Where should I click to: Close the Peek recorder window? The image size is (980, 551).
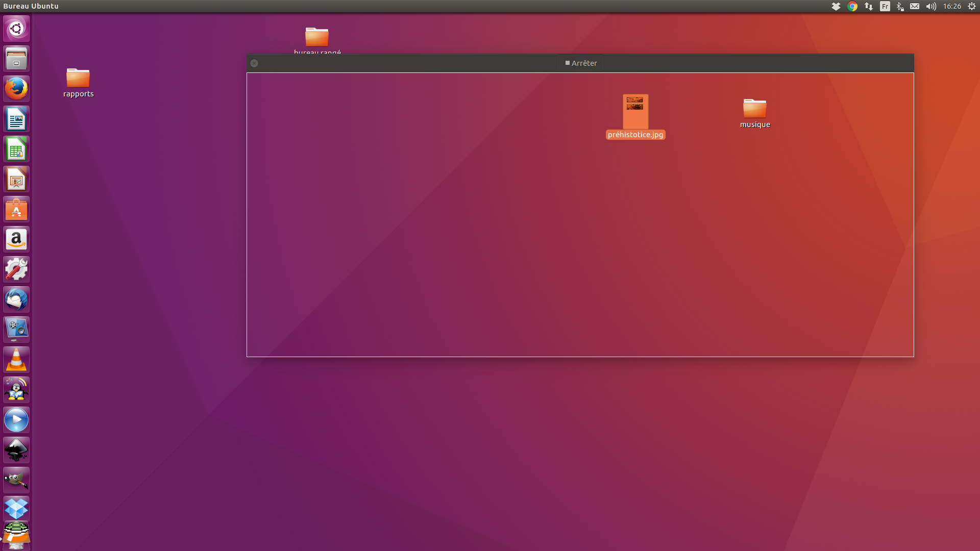point(254,63)
